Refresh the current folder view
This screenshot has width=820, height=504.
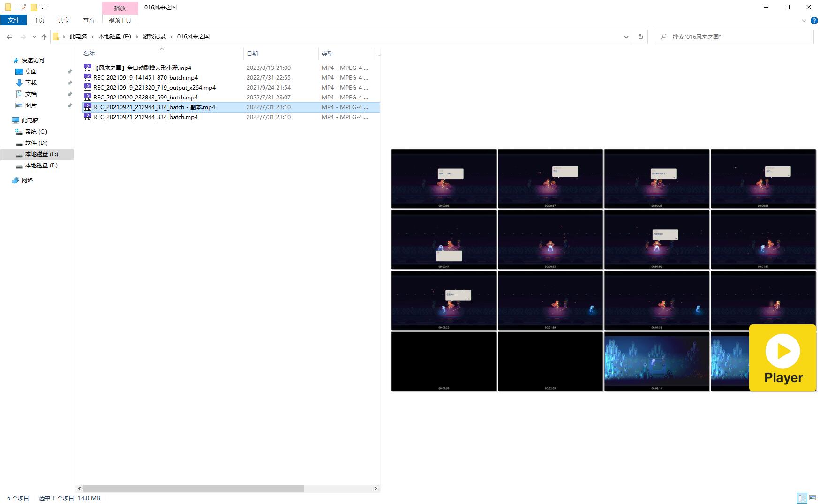tap(640, 37)
